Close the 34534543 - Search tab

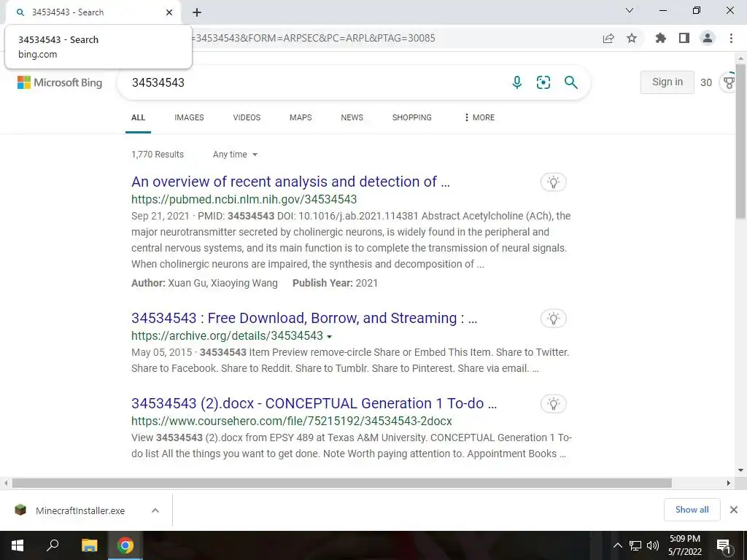click(x=169, y=12)
